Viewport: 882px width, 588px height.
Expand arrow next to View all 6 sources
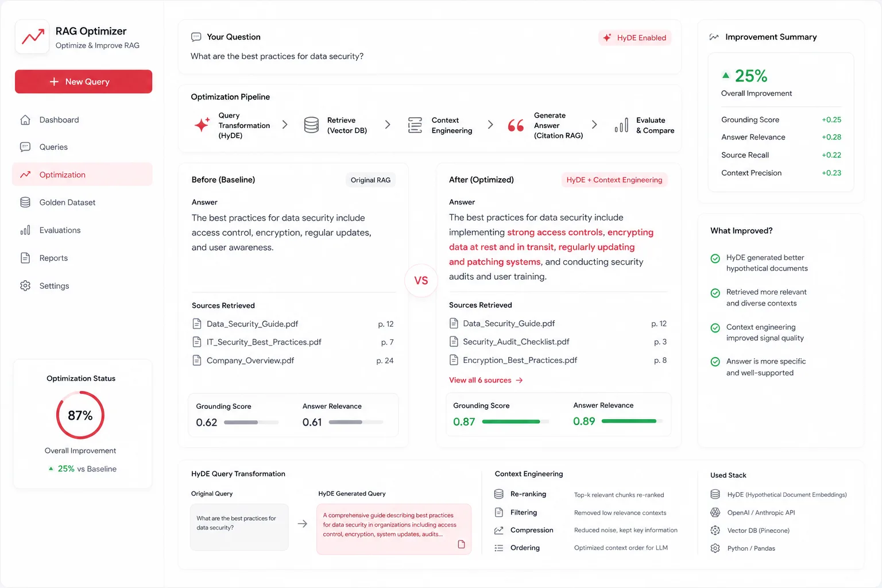click(519, 380)
